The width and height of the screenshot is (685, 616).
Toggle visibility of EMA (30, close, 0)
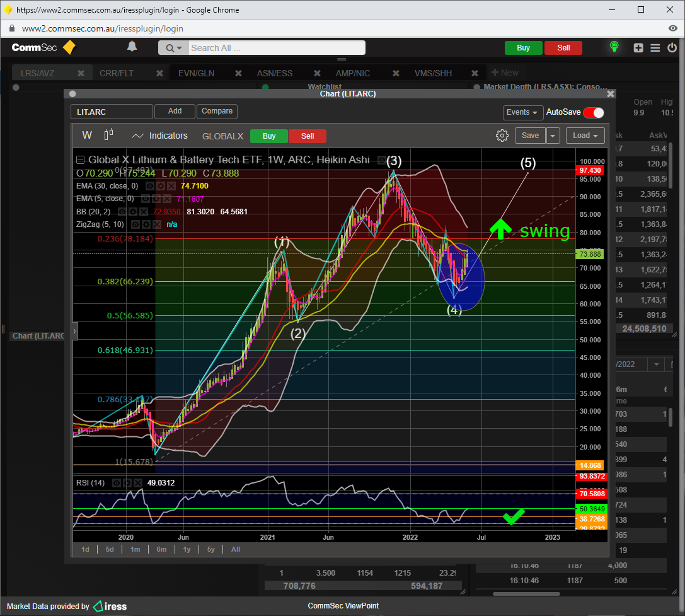pos(150,186)
